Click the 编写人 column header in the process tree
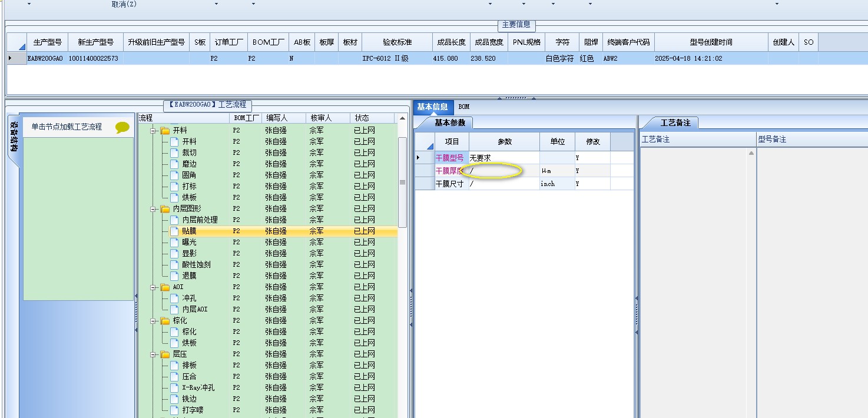Image resolution: width=868 pixels, height=418 pixels. [x=284, y=118]
